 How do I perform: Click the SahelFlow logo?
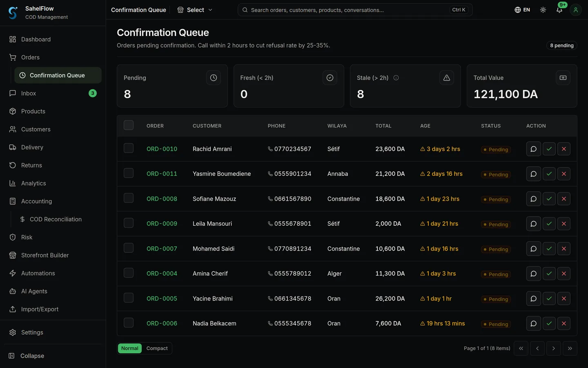(13, 13)
